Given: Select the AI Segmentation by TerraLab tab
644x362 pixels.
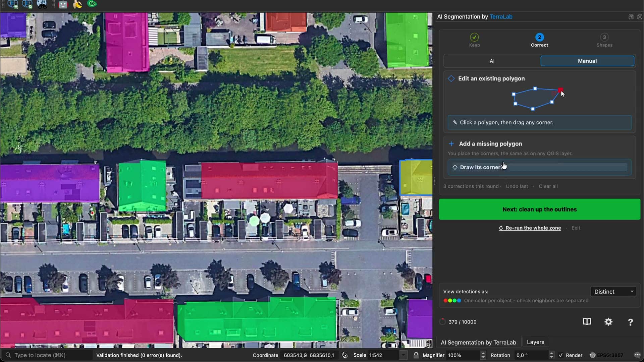Looking at the screenshot, I should click(x=478, y=343).
